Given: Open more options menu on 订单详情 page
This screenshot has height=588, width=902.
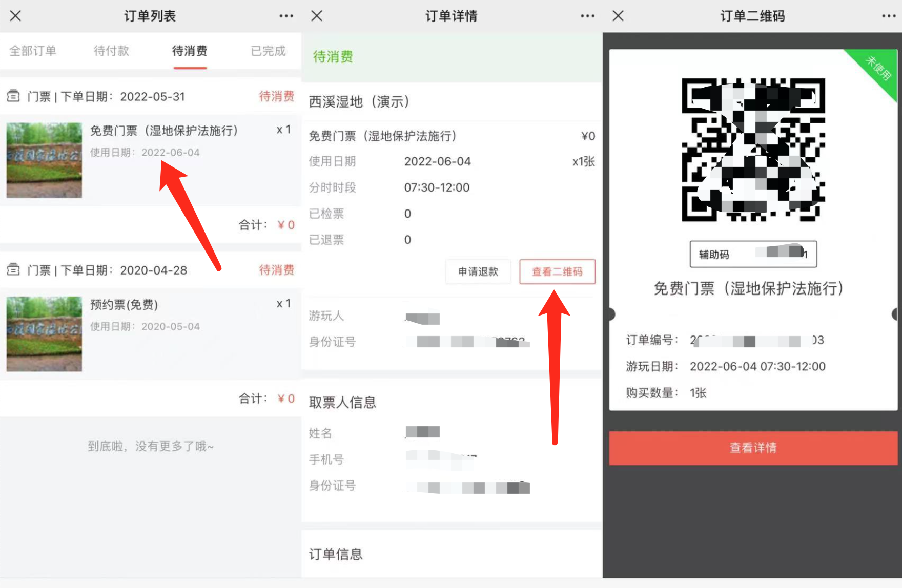Looking at the screenshot, I should (x=587, y=16).
